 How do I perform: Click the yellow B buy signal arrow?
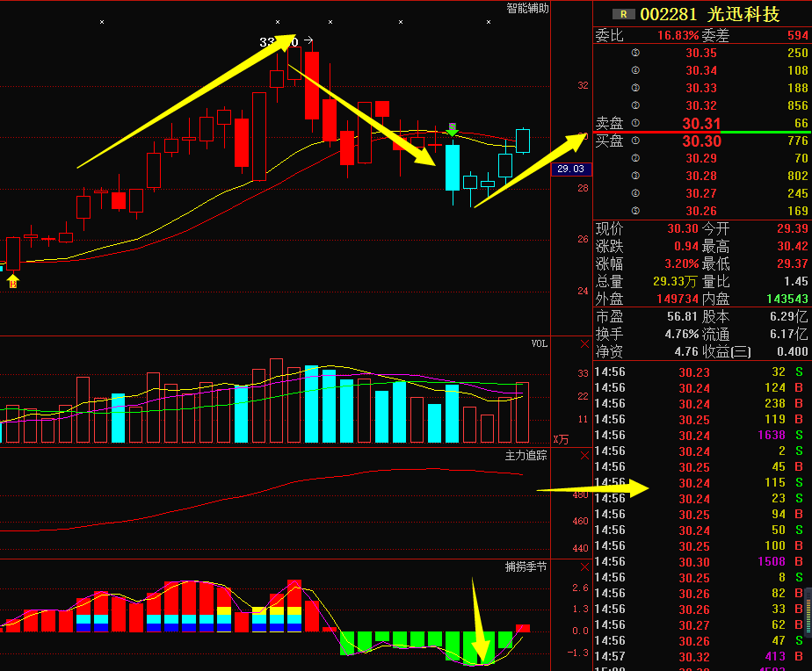[13, 281]
